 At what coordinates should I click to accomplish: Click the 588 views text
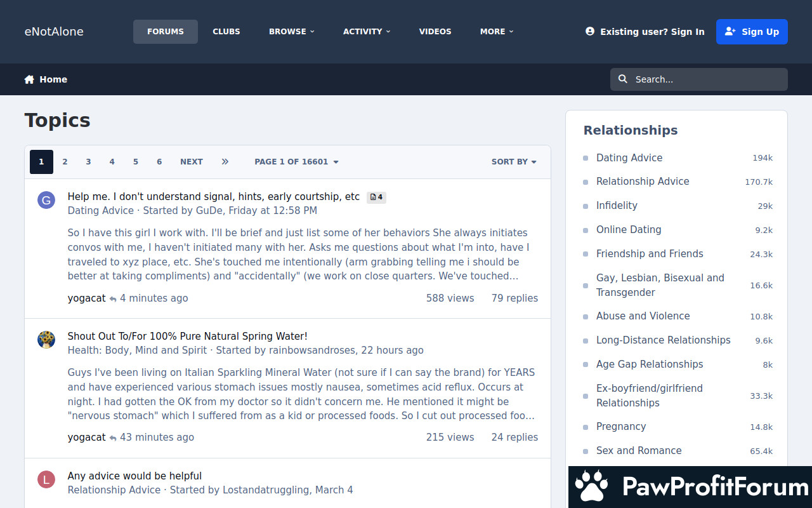pos(450,298)
